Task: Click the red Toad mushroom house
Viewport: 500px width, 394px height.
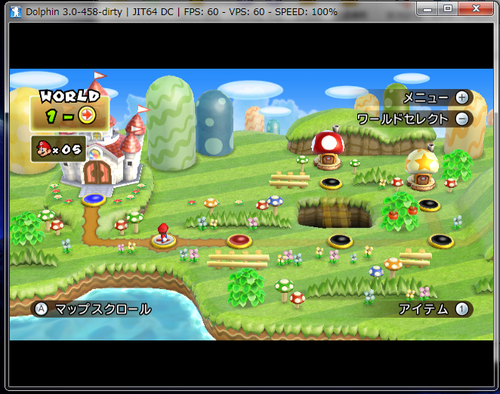Action: pos(328,150)
